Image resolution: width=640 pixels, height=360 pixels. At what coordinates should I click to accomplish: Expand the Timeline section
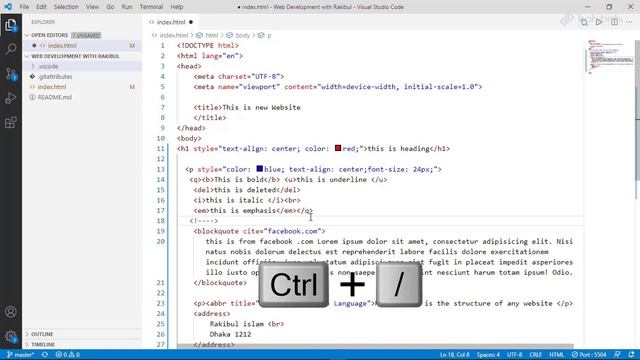pyautogui.click(x=82, y=344)
